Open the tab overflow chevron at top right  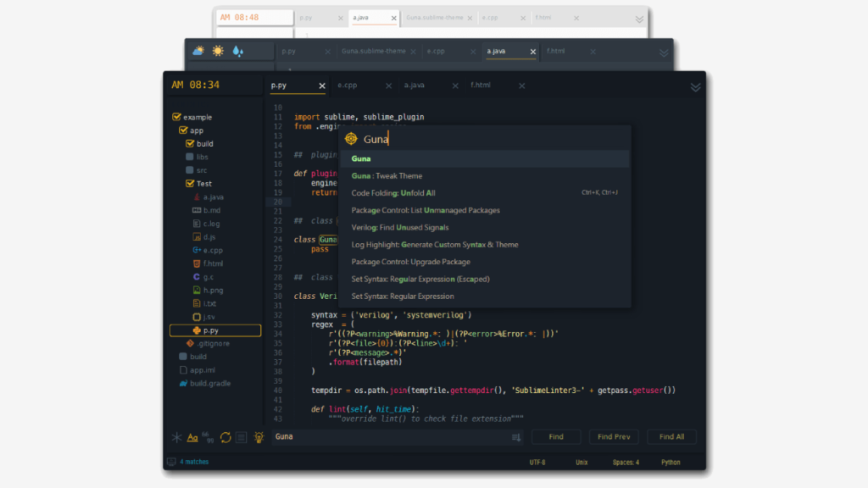[x=695, y=86]
